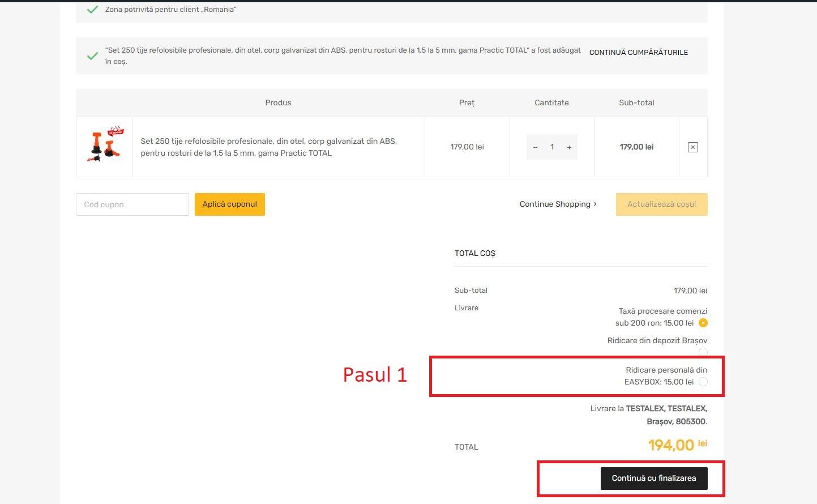Click "Continuă cu finalizarea" checkout button

(653, 478)
